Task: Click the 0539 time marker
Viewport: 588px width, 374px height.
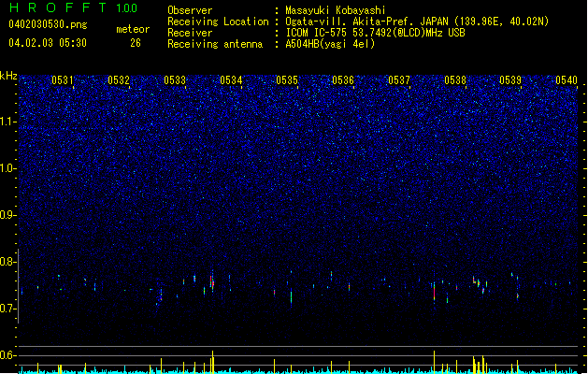Action: [510, 80]
